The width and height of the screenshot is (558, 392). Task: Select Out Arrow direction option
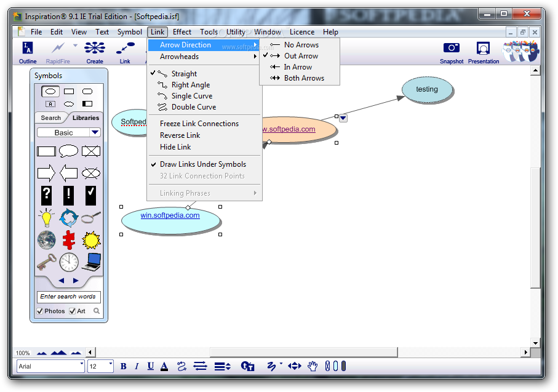click(300, 56)
